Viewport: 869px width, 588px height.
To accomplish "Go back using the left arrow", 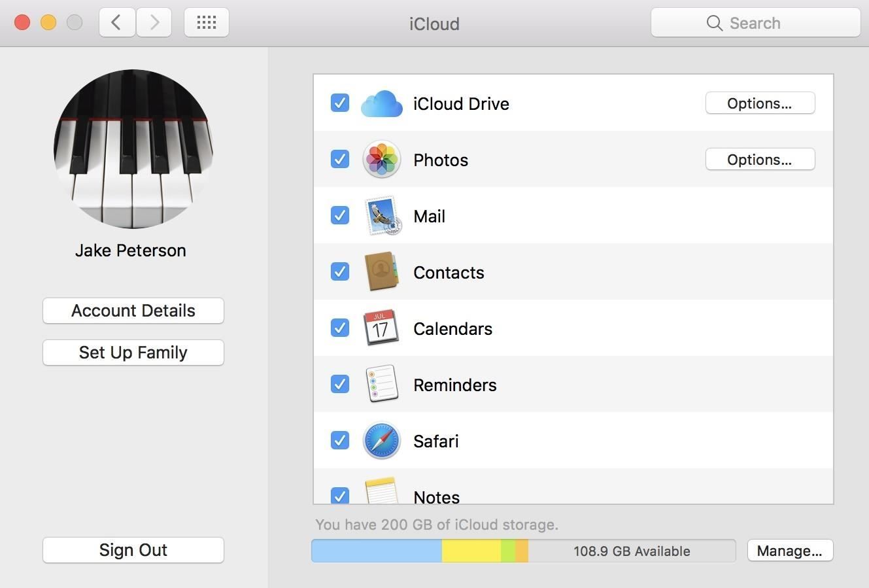I will point(117,23).
